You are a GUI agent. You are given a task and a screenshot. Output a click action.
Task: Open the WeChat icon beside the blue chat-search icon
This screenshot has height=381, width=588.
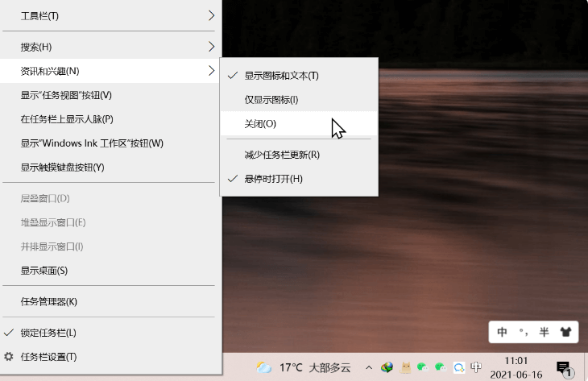click(441, 367)
